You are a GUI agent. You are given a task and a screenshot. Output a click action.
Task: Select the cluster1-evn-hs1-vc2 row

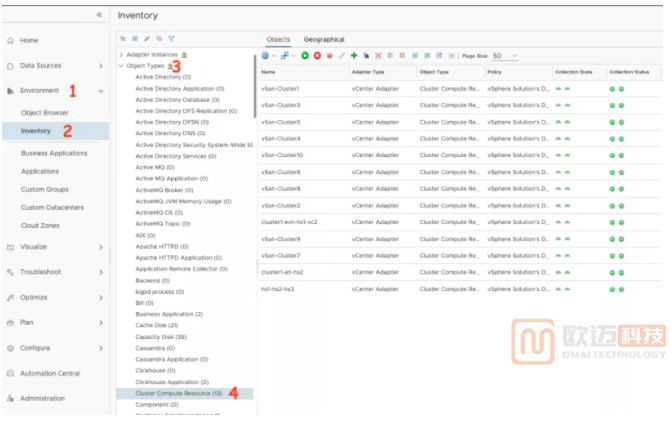(x=460, y=223)
